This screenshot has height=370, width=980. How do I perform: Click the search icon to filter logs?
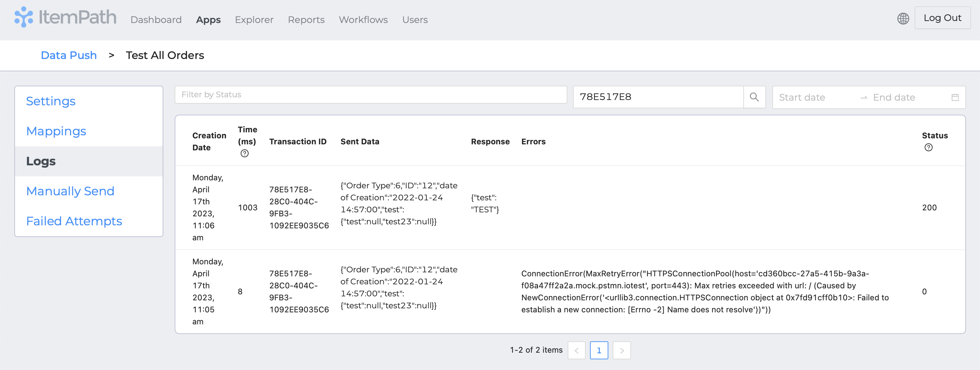point(755,97)
